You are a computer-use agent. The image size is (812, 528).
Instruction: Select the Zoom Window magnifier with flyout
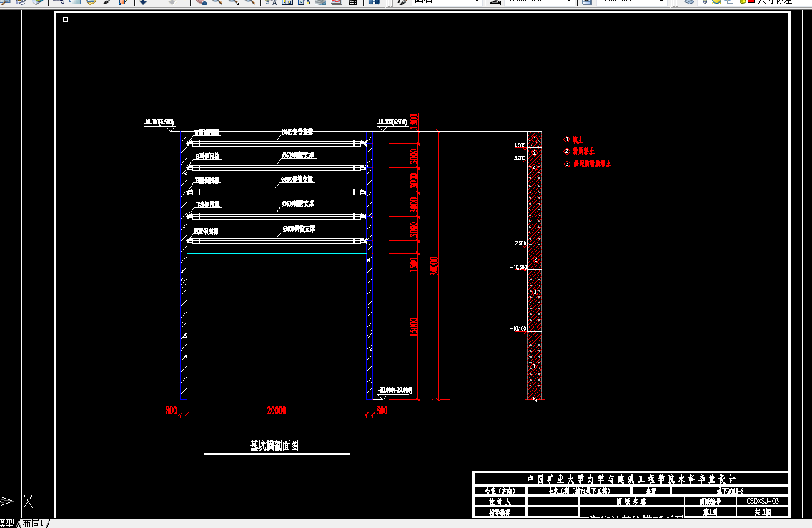[x=234, y=1]
